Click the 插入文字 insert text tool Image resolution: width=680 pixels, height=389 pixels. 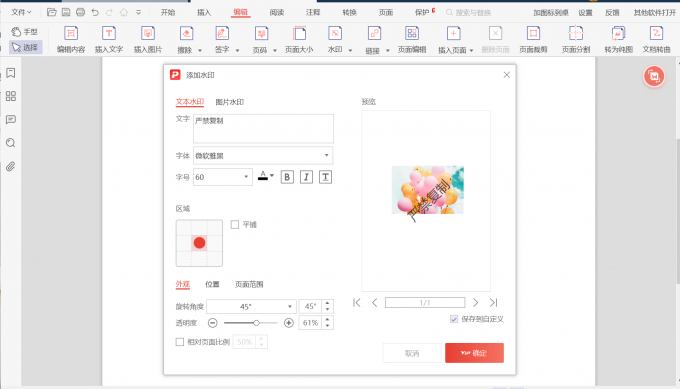pyautogui.click(x=109, y=39)
